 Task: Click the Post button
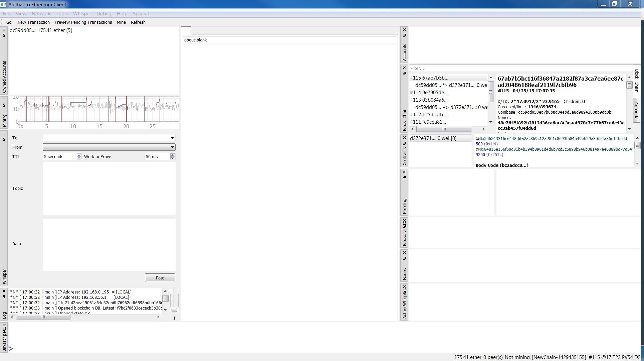point(160,278)
